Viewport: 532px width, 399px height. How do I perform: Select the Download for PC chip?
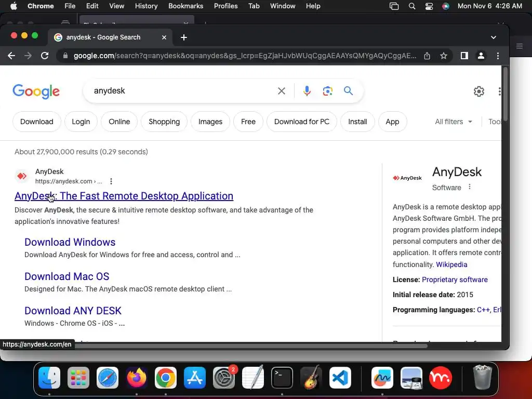click(x=302, y=122)
